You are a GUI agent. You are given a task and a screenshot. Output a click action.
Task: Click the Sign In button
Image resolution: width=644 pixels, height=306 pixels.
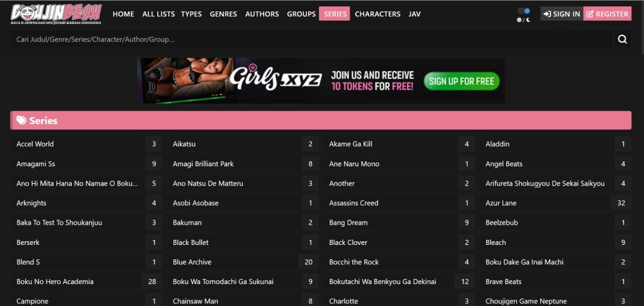pos(561,14)
